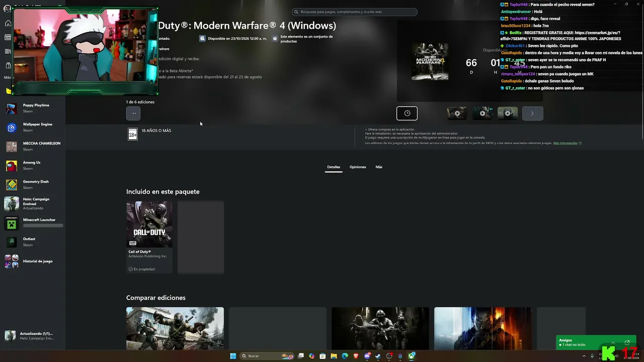
Task: Open the 'Actualizando (1/1)' download queue
Action: (33, 336)
